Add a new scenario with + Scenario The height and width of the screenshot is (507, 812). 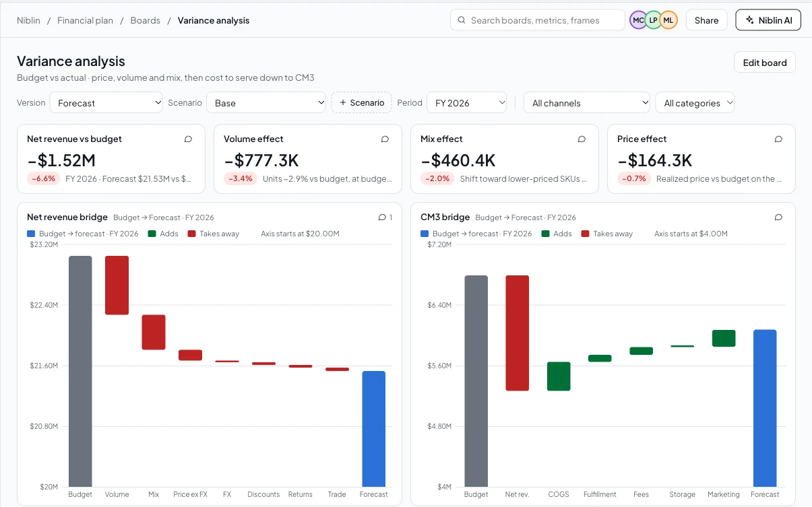tap(361, 102)
